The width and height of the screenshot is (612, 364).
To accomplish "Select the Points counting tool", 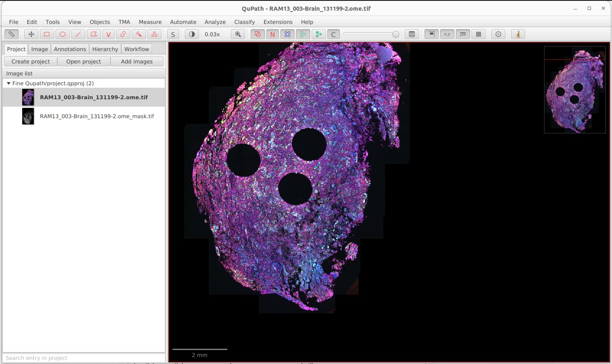I will [154, 34].
